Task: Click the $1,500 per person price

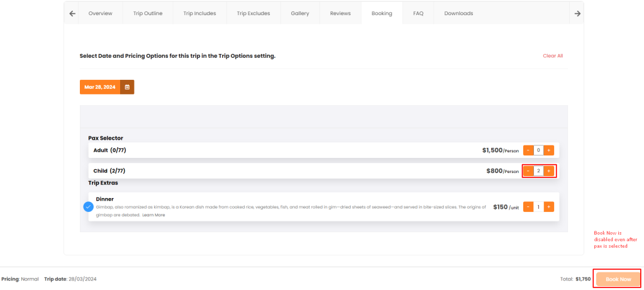Action: point(500,150)
